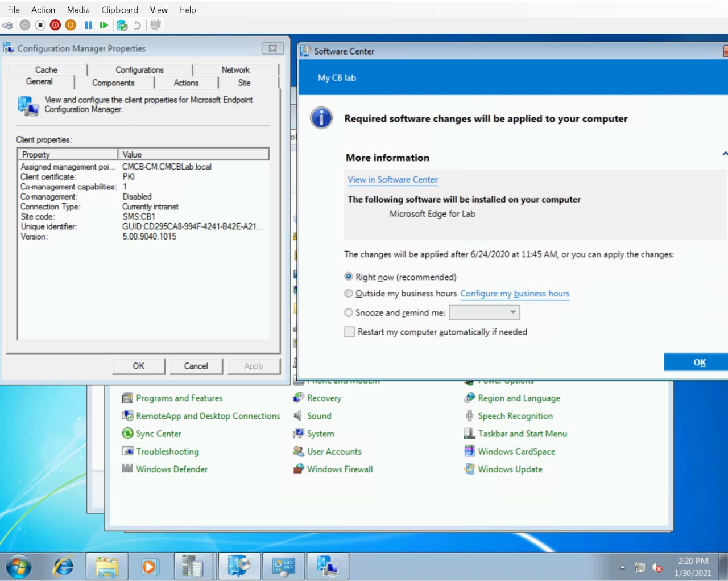Switch to the Cache tab

(47, 70)
